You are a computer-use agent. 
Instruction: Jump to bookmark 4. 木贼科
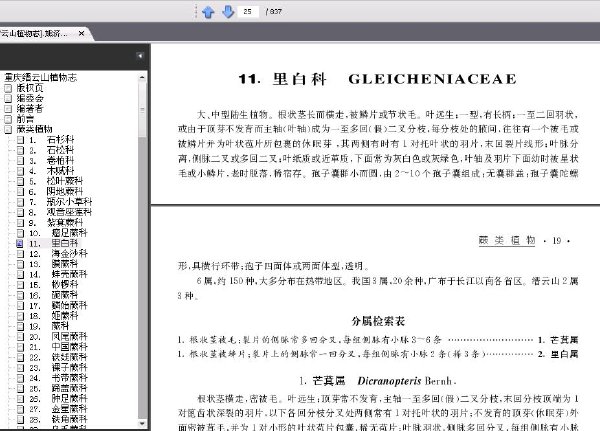[x=52, y=171]
